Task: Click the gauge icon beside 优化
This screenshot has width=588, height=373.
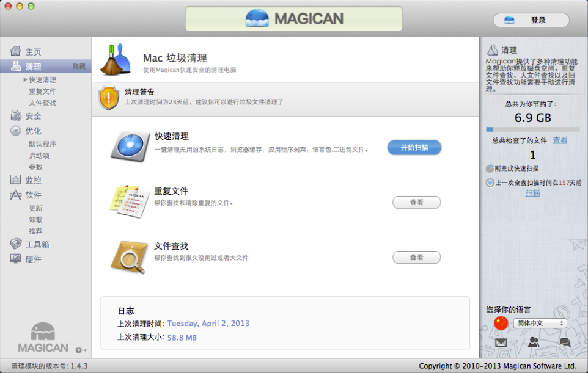Action: 16,130
